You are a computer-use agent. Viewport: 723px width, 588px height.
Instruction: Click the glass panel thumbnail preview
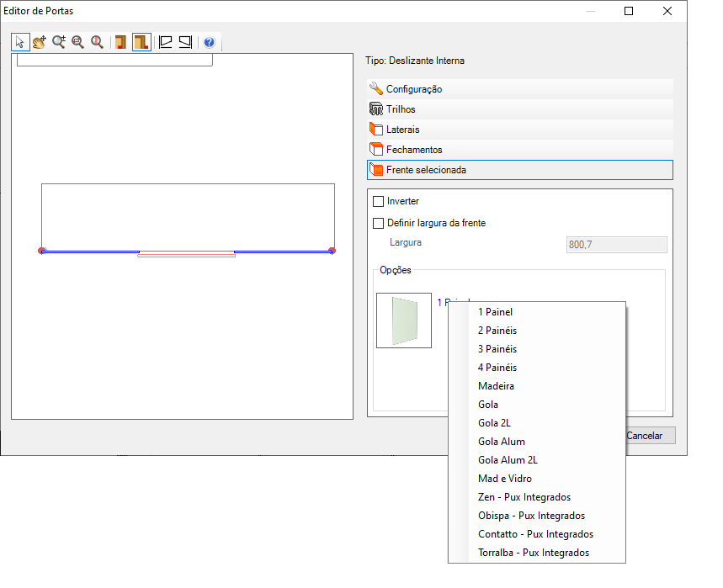pos(404,320)
